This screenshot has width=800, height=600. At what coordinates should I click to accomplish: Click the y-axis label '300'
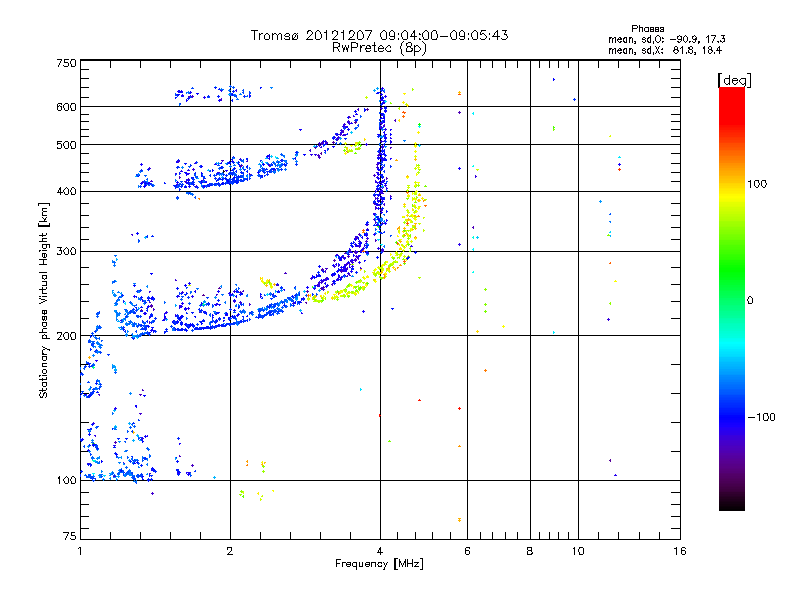coord(66,252)
